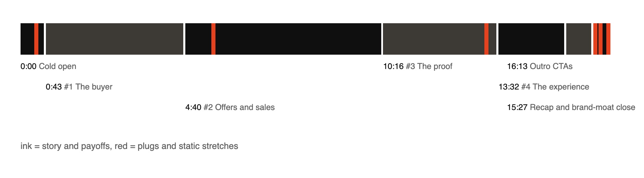Select the 16:13 Outro CTAs label
The height and width of the screenshot is (178, 644).
pos(540,66)
